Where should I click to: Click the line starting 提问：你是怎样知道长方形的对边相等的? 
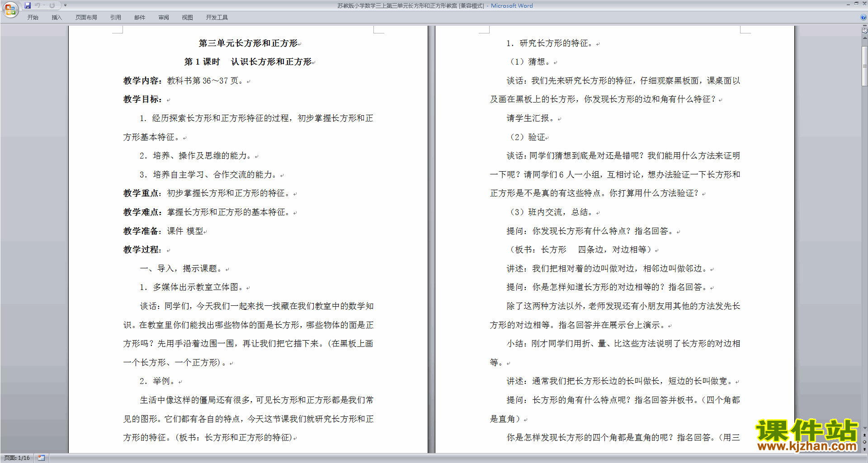click(608, 287)
